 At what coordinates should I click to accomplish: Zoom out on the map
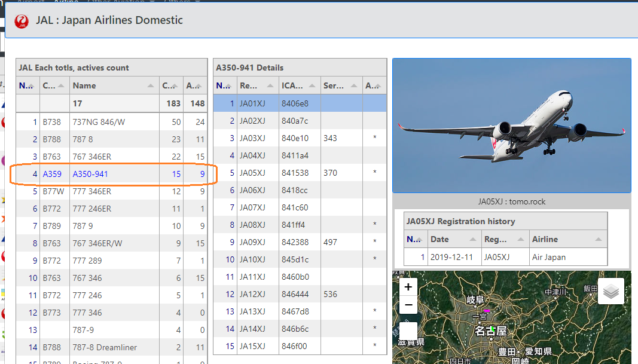pyautogui.click(x=408, y=305)
